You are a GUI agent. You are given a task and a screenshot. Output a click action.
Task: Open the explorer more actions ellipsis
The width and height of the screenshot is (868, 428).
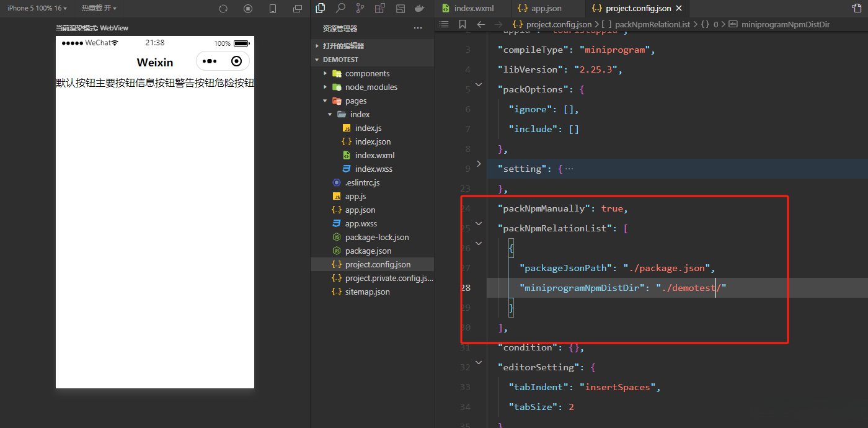click(x=418, y=28)
